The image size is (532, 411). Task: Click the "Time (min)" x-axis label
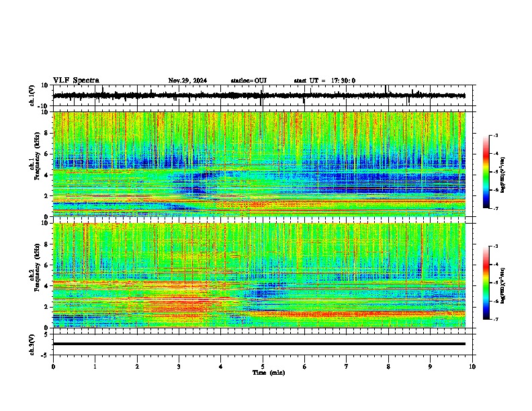pyautogui.click(x=269, y=373)
